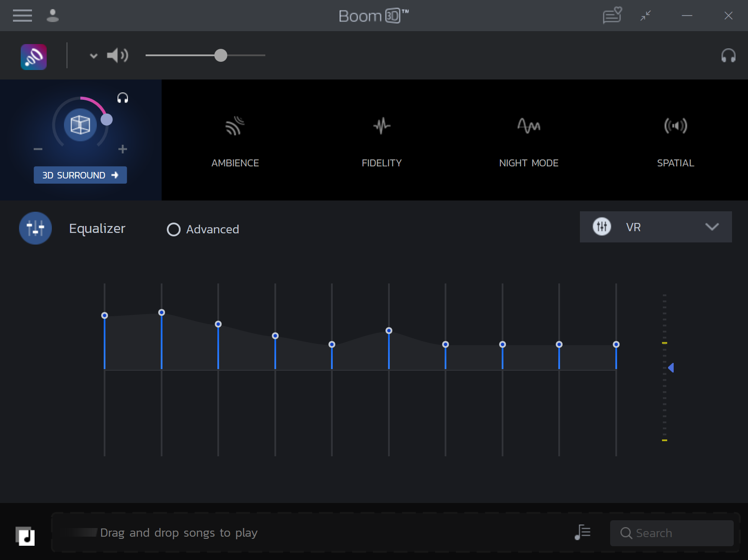Click the music note album thumbnail
The image size is (748, 560).
point(25,536)
